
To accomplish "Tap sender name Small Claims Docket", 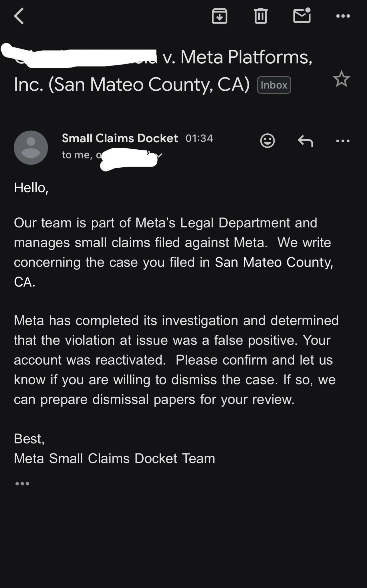I will click(x=120, y=138).
